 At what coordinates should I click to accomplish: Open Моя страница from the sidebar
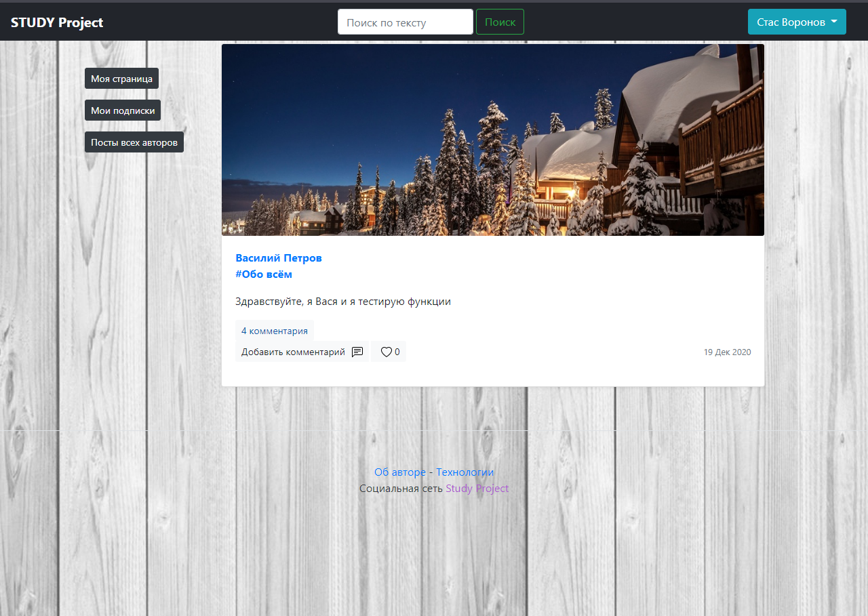point(121,78)
